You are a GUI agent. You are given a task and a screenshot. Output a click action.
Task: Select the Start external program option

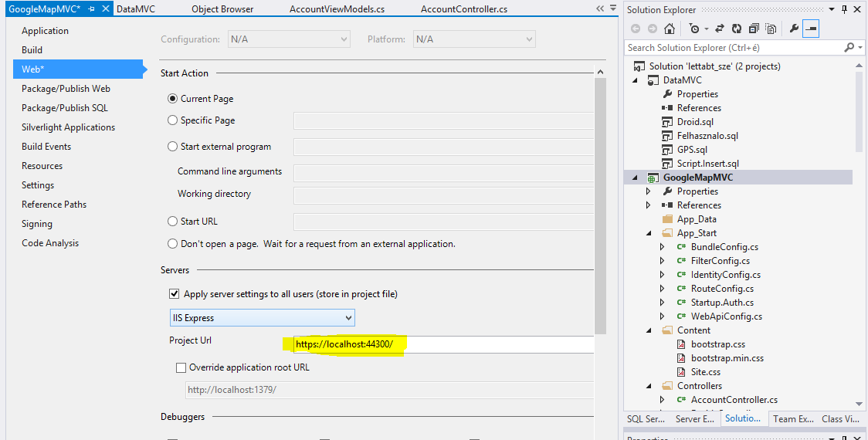point(173,147)
